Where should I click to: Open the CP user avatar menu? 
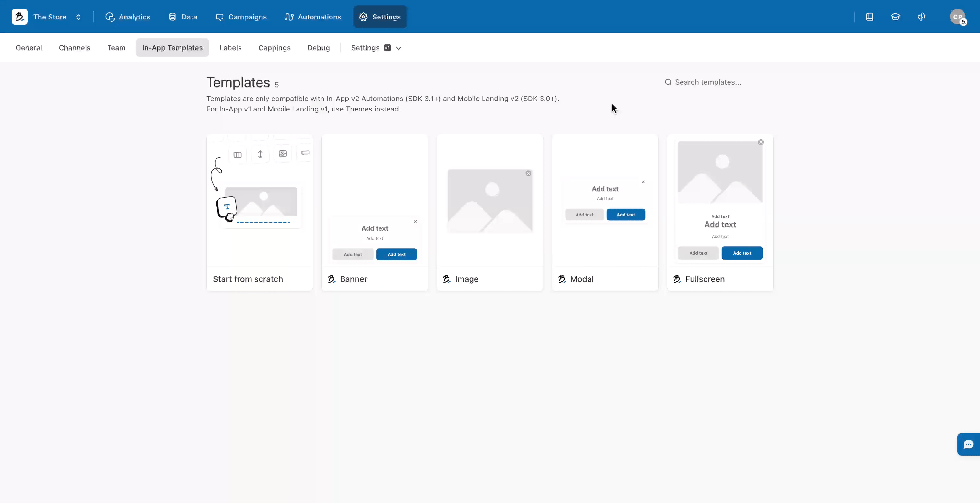pos(958,17)
